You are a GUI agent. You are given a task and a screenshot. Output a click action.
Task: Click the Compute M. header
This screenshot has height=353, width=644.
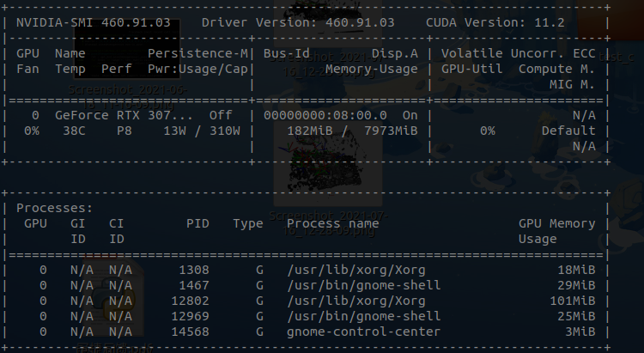click(x=556, y=69)
